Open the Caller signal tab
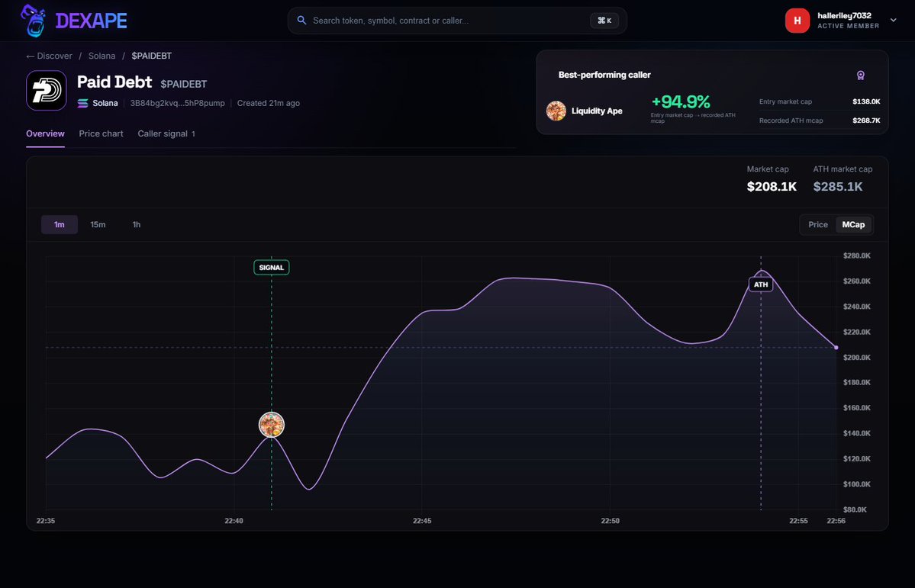 [166, 133]
